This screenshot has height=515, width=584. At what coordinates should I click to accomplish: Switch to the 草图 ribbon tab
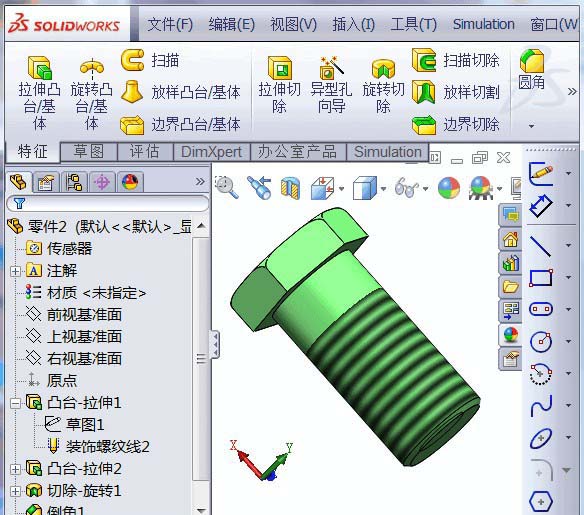pyautogui.click(x=89, y=152)
